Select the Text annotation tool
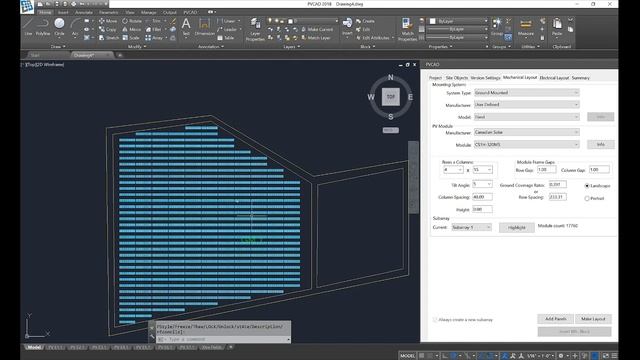The image size is (640, 360). [186, 27]
